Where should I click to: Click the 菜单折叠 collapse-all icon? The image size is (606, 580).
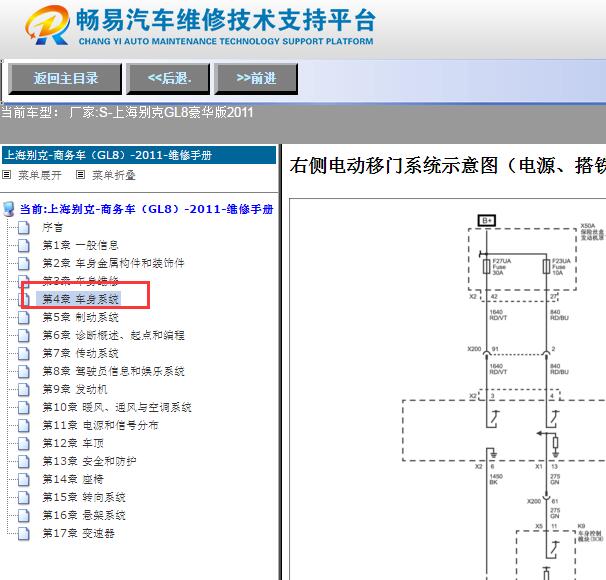click(80, 175)
